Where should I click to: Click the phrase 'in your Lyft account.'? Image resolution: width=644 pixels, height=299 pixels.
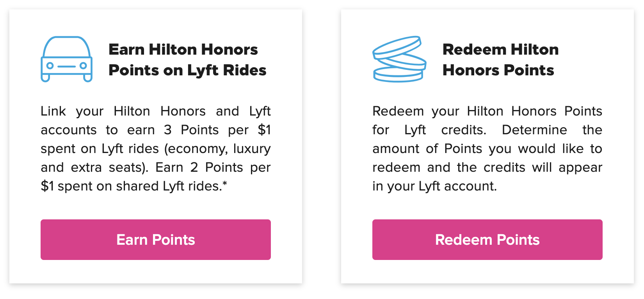(435, 186)
